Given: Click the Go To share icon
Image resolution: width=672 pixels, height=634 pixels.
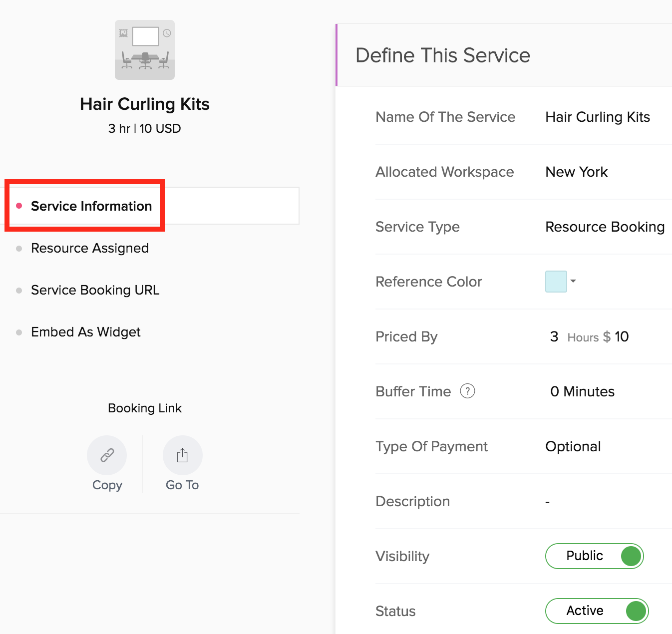Looking at the screenshot, I should point(183,455).
